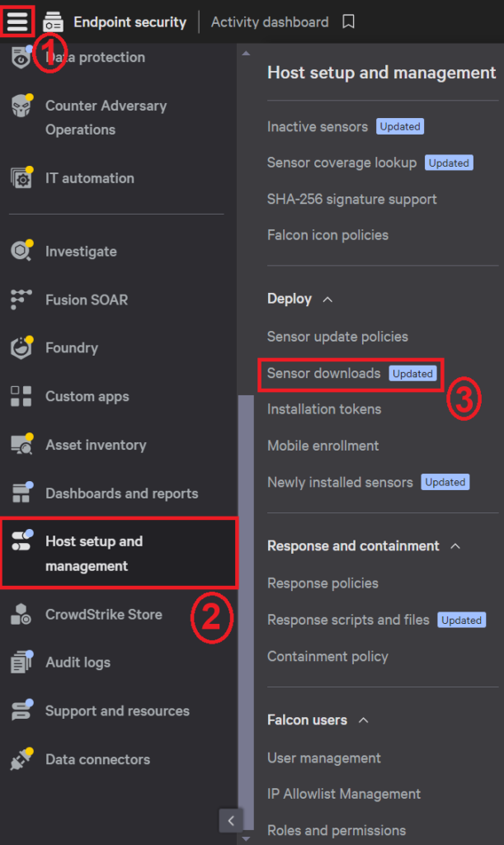Screen dimensions: 504x845
Task: Switch to the Activity dashboard tab
Action: click(x=269, y=22)
